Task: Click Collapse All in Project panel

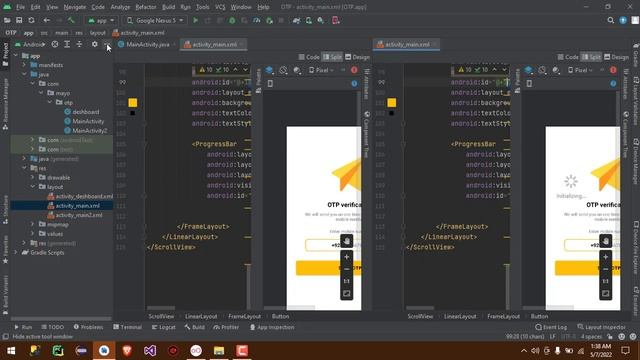Action: pos(79,44)
